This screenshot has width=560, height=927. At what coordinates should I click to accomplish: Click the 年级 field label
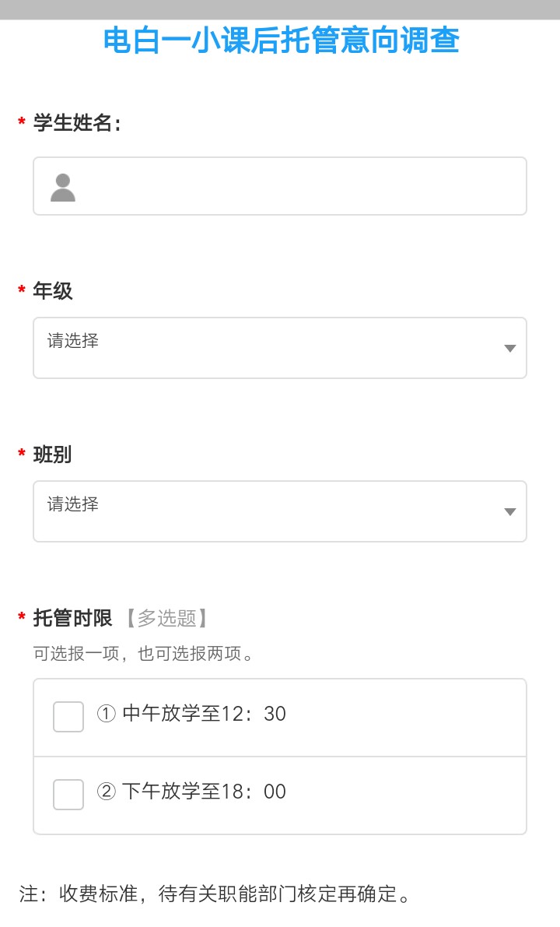click(x=53, y=291)
